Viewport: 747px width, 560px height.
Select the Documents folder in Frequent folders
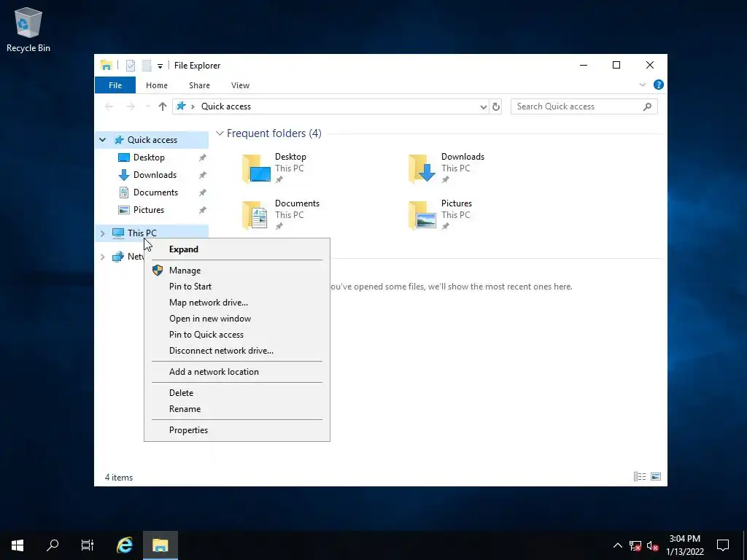281,215
